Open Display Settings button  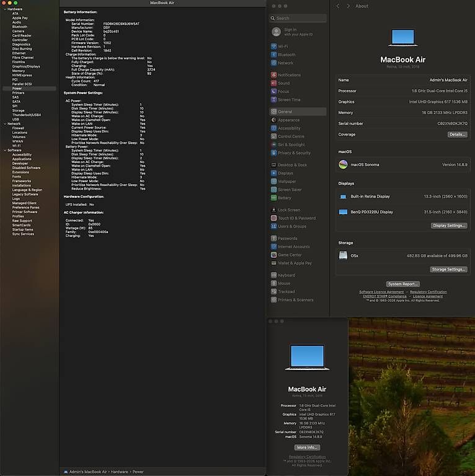pos(449,226)
